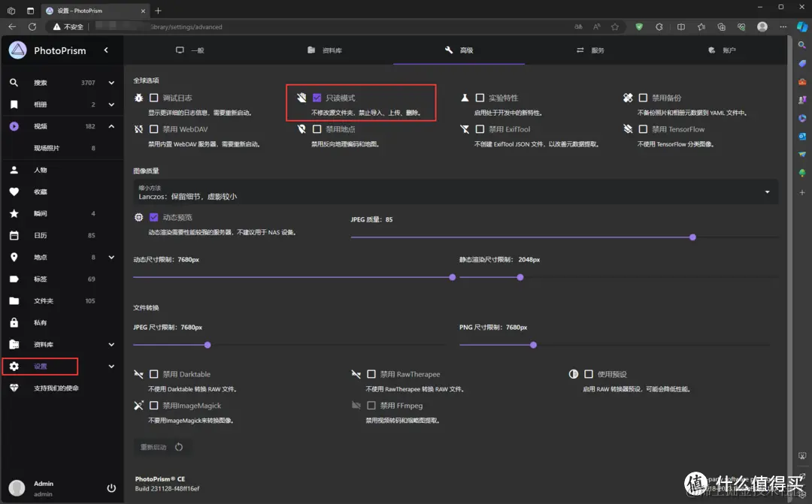Click the favorites heart icon
Viewport: 812px width, 504px height.
pos(14,192)
